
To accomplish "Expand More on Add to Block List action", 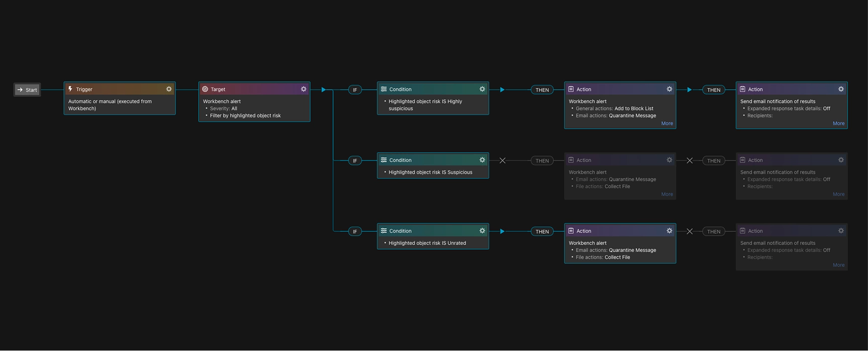I will tap(667, 123).
